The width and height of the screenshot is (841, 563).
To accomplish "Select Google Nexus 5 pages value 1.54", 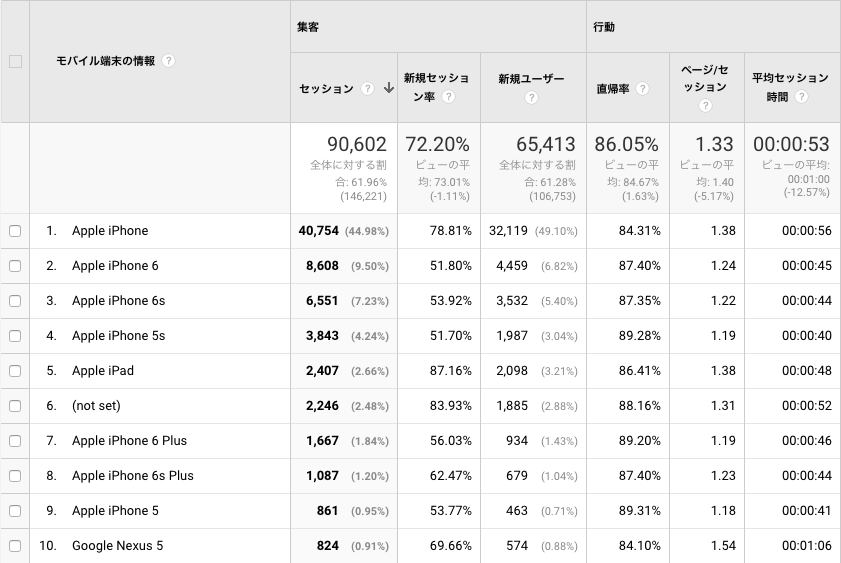I will coord(723,545).
